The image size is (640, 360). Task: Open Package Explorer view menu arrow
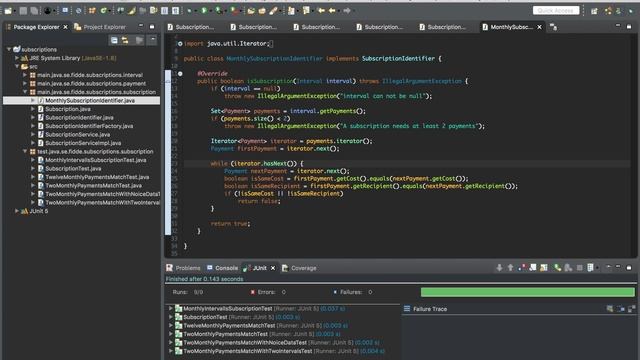(x=152, y=40)
